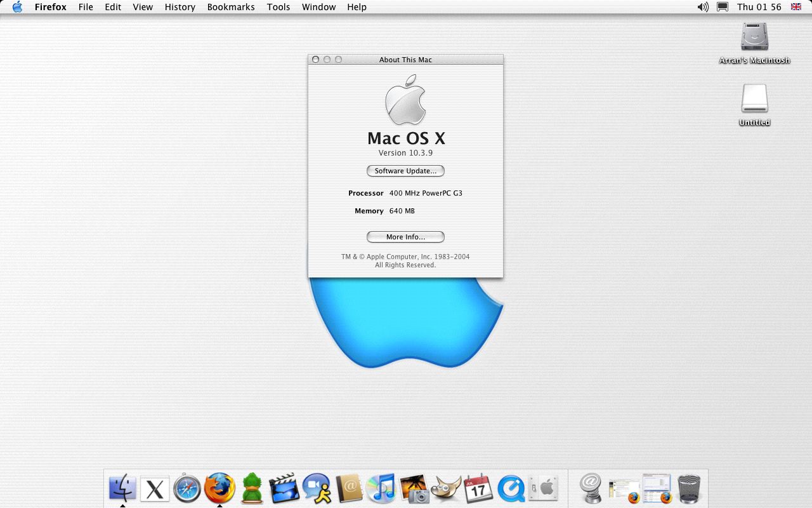This screenshot has width=812, height=508.
Task: Click the volume speaker icon in menu bar
Action: 703,7
